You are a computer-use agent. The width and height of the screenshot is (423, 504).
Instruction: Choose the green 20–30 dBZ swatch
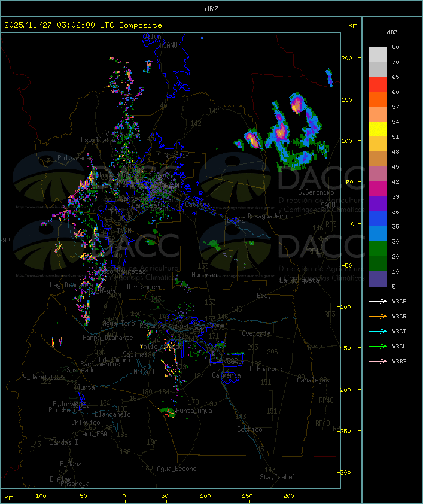(x=378, y=248)
